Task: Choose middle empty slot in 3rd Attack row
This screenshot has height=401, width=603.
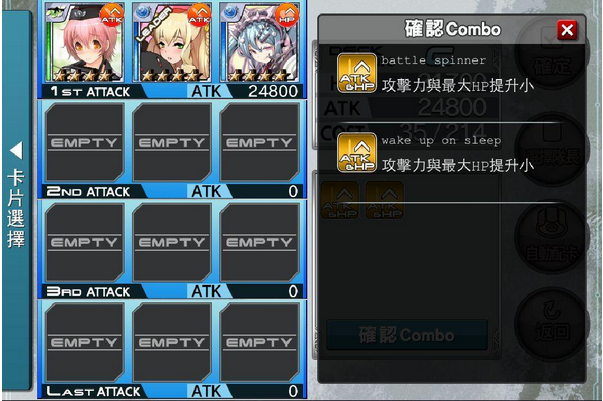Action: point(172,242)
